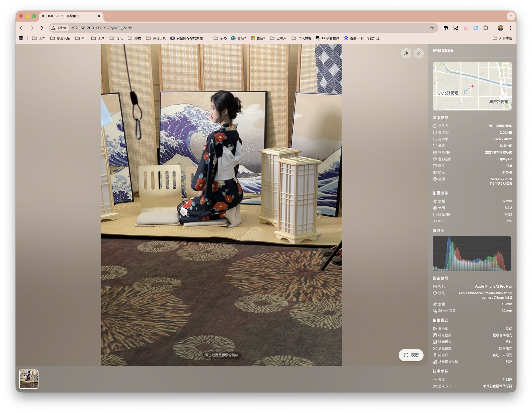The height and width of the screenshot is (413, 532).
Task: Open the apps grid icon in bookmarks bar
Action: [21, 38]
